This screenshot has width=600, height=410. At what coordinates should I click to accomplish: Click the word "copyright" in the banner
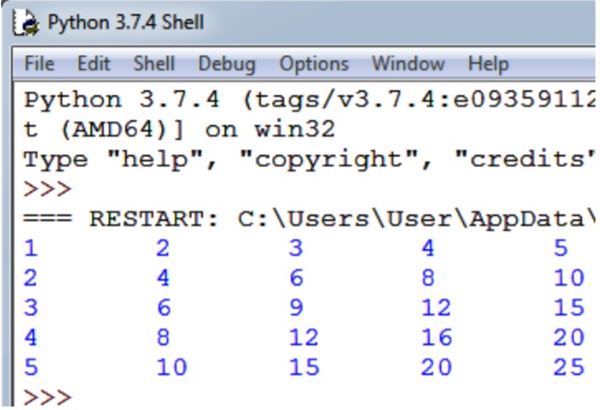pos(329,160)
